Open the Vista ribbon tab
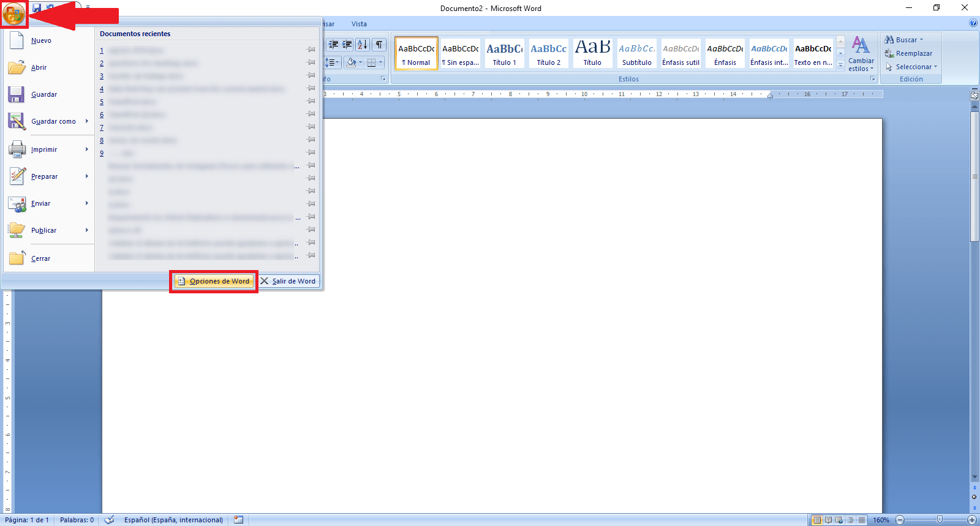Viewport: 980px width, 526px height. (x=359, y=24)
